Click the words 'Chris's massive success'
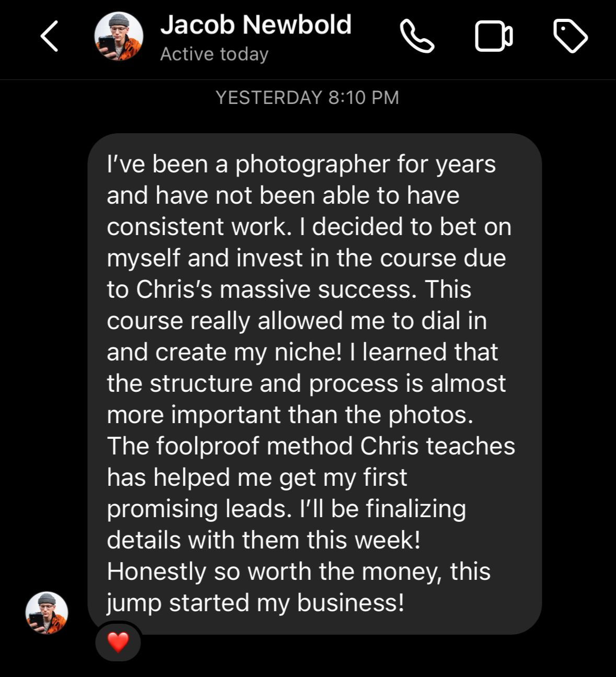Screen dimensions: 616x677 (x=276, y=289)
